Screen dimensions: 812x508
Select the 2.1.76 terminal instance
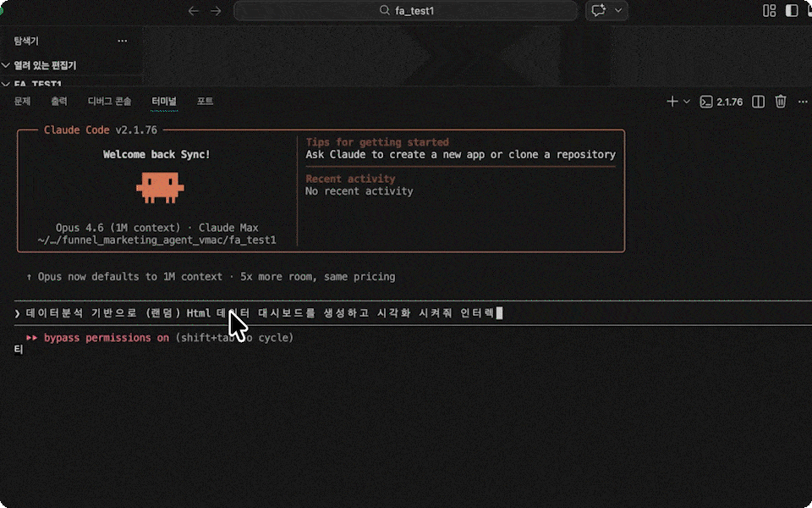721,102
